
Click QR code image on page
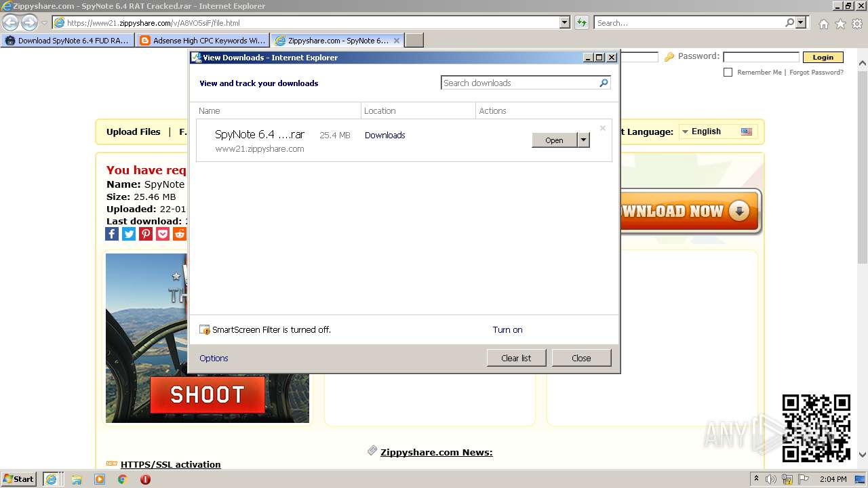[816, 428]
